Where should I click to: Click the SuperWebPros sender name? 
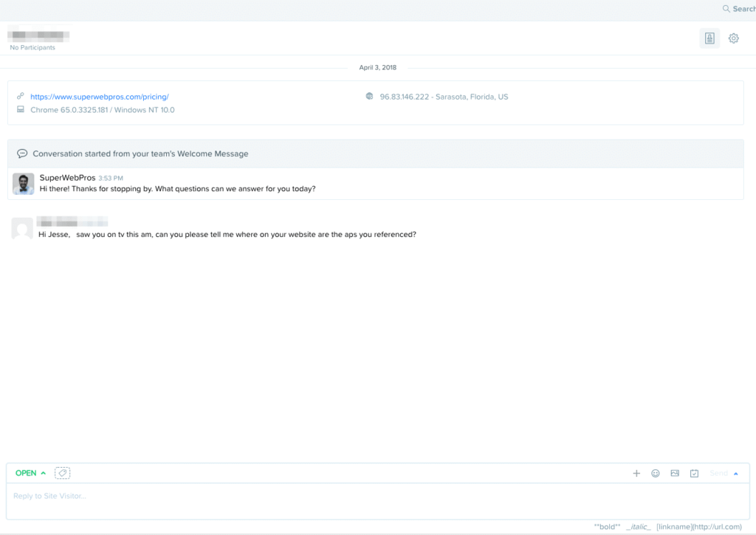pos(67,178)
